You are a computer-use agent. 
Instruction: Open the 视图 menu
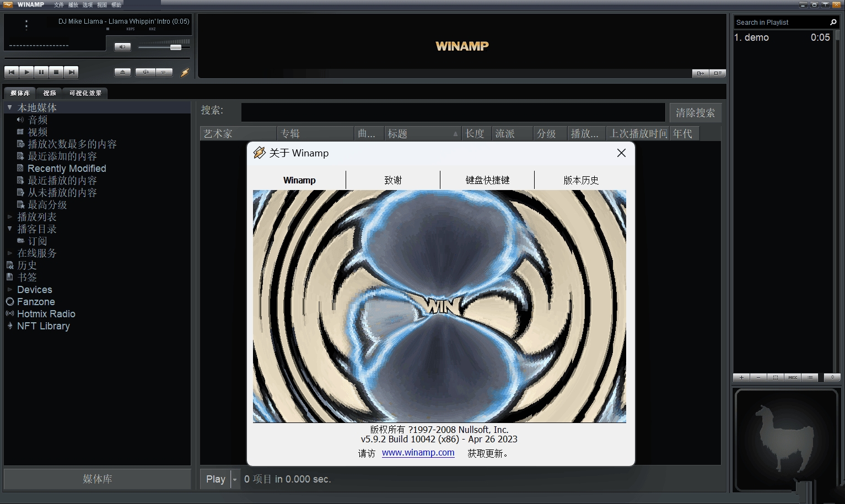tap(102, 5)
